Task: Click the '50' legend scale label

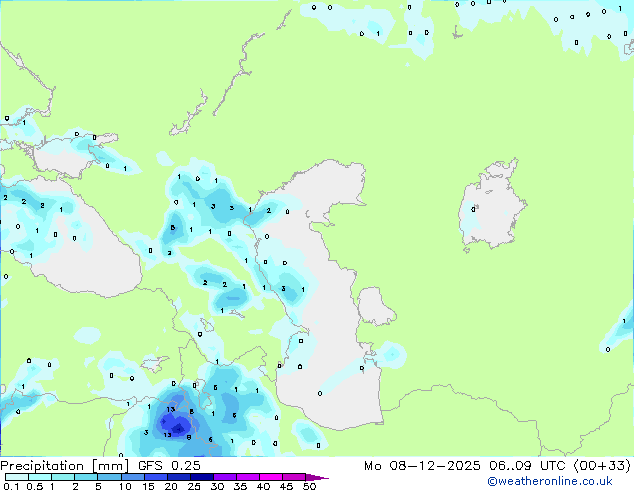Action: [309, 486]
